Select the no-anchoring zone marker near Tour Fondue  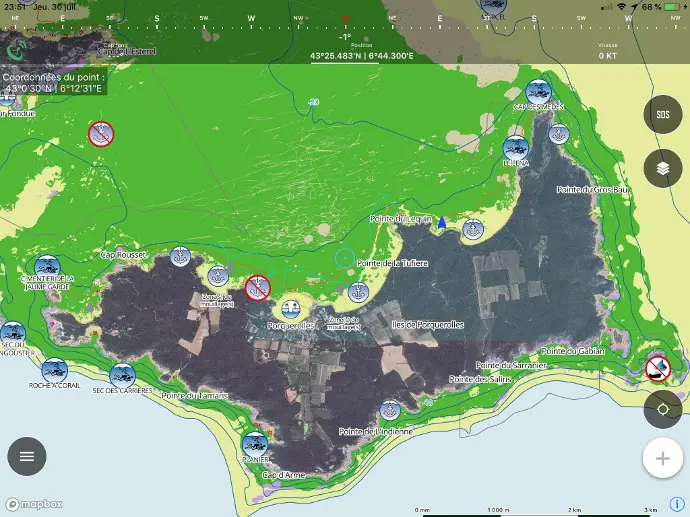(x=101, y=134)
